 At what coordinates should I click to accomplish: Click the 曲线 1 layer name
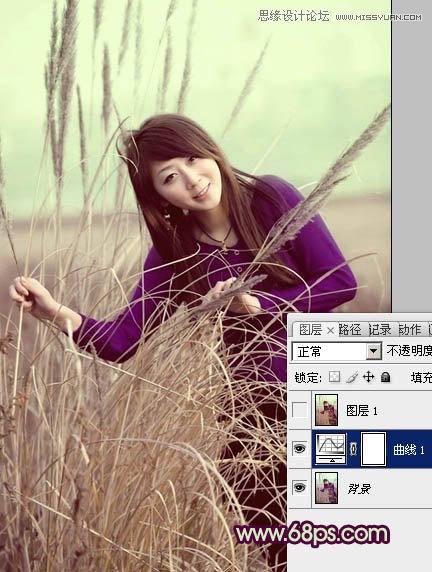click(x=409, y=450)
